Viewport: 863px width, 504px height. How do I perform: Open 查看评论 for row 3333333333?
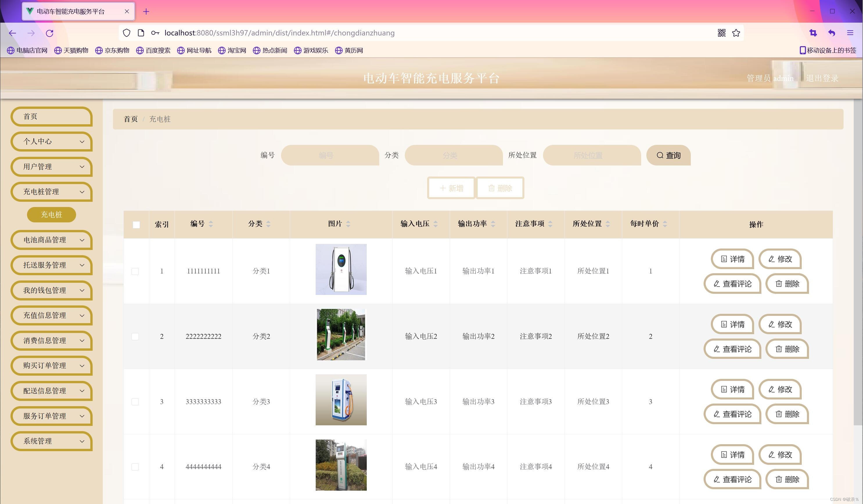732,414
